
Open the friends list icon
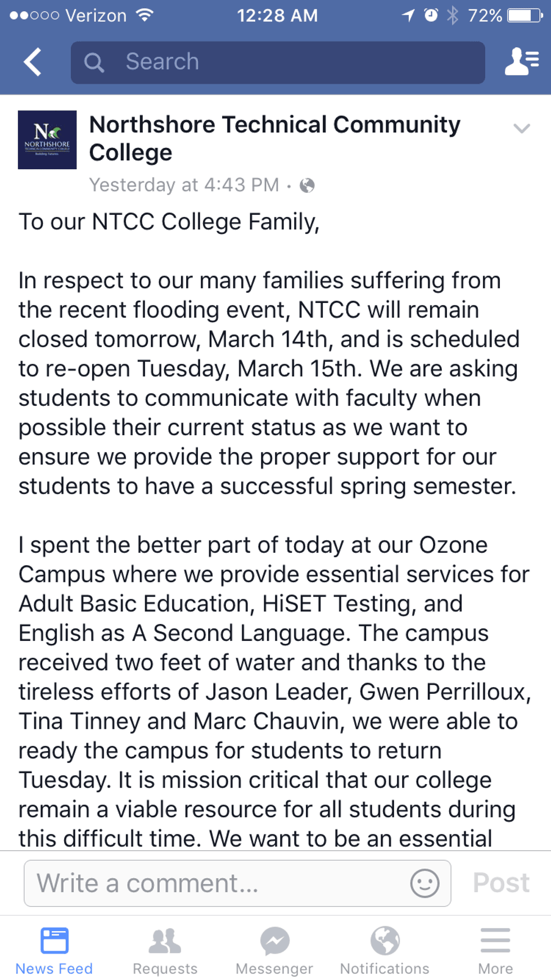pos(521,61)
